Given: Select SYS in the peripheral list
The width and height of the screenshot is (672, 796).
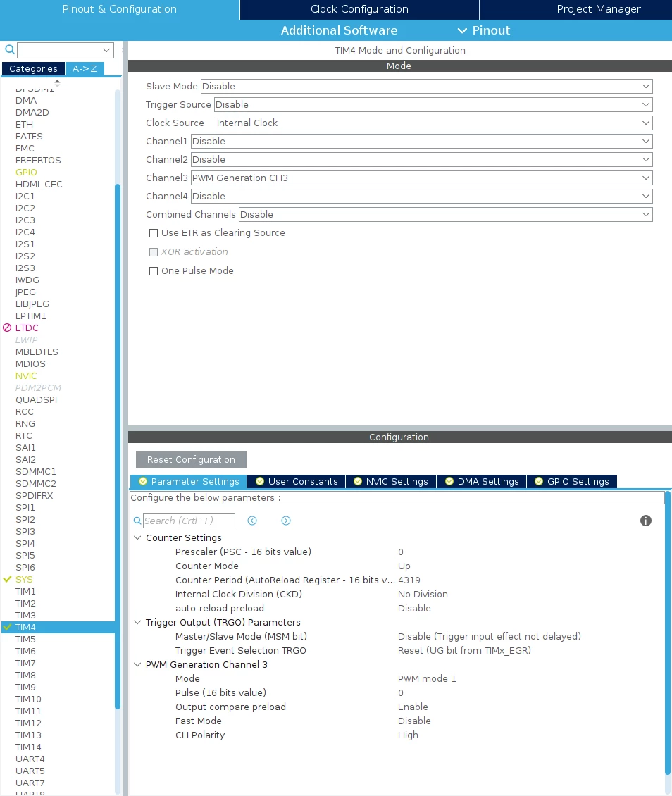Looking at the screenshot, I should click(24, 579).
